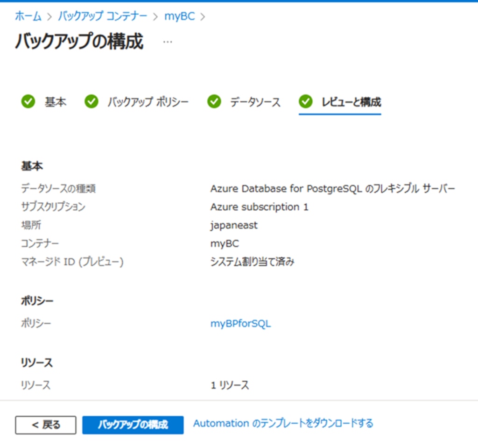Download the Automation template link
Image resolution: width=478 pixels, height=448 pixels.
click(x=283, y=423)
